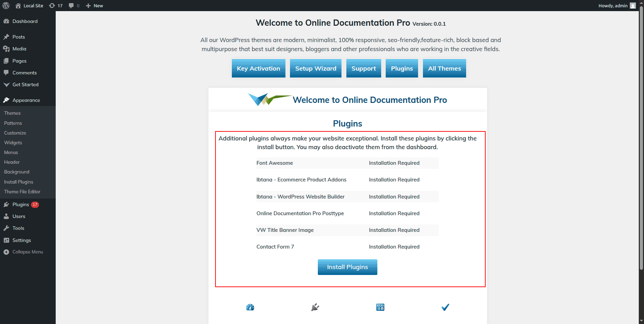Expand the Howdy, admin account menu
The width and height of the screenshot is (644, 324).
(613, 6)
